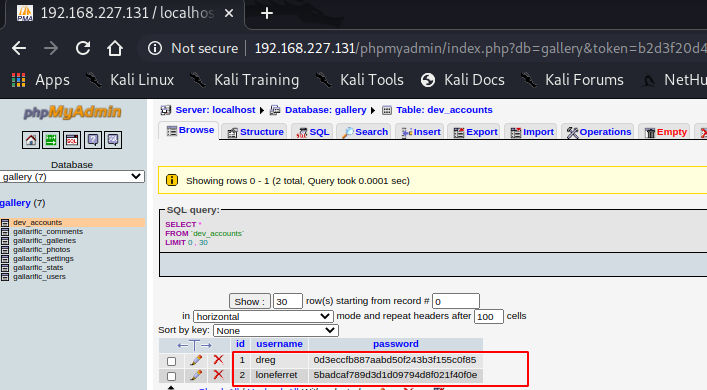Click the Database: gallery breadcrumb link

(x=326, y=110)
